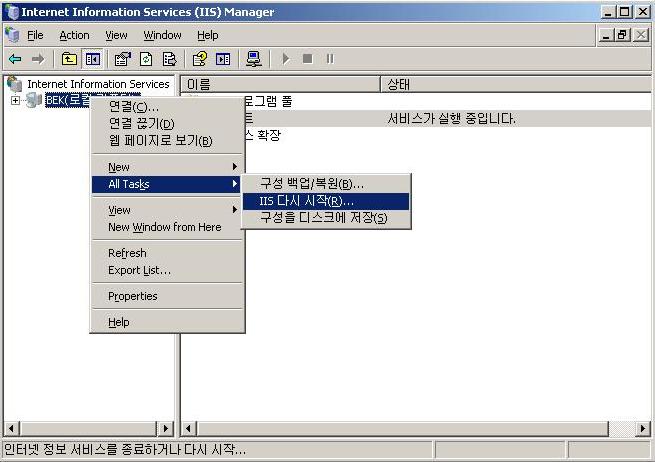Click the Forward arrow toolbar icon
Viewport: 655px width, 462px height.
pyautogui.click(x=38, y=59)
